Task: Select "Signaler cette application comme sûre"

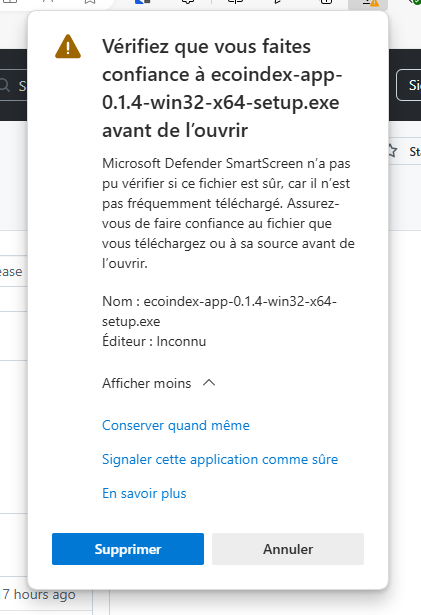Action: (x=220, y=459)
